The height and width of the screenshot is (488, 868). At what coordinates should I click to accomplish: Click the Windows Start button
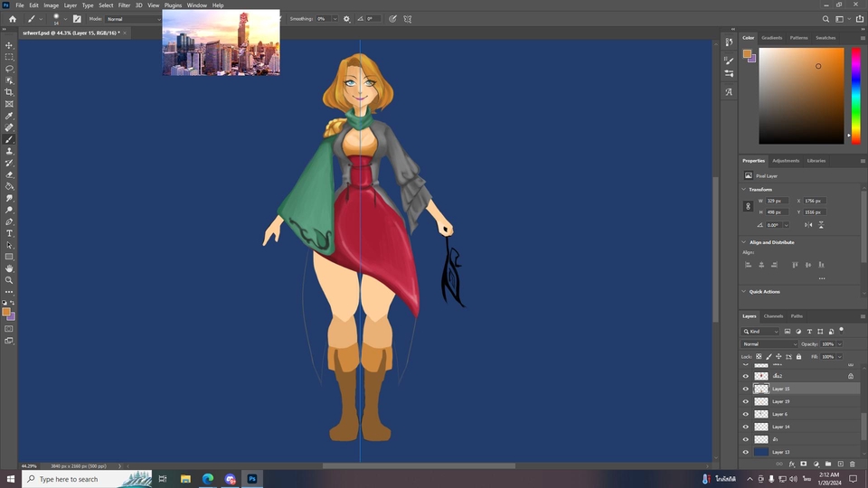12,479
